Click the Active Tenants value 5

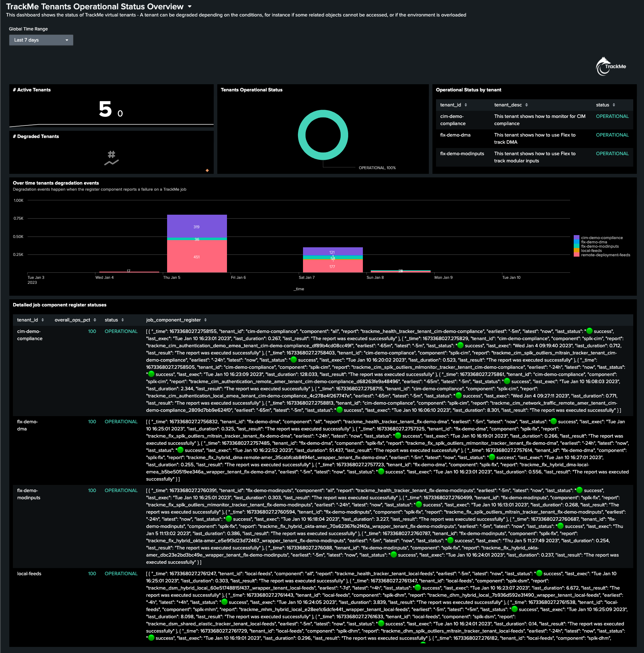[105, 109]
